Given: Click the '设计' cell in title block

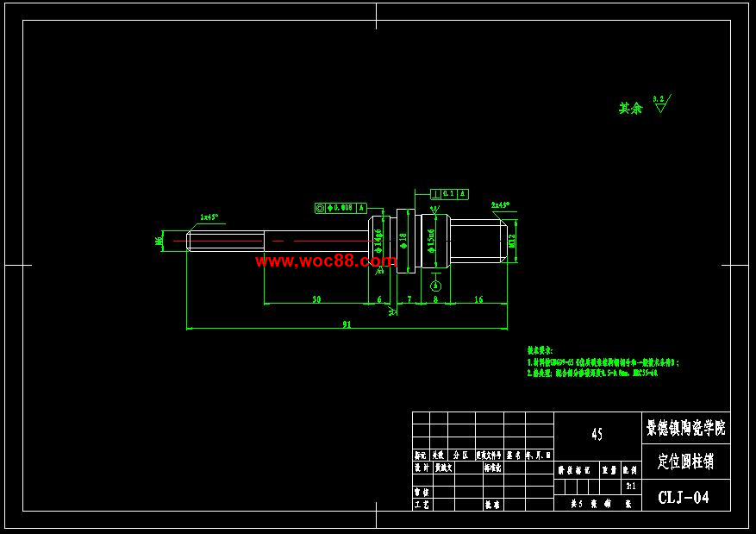Looking at the screenshot, I should tap(422, 468).
